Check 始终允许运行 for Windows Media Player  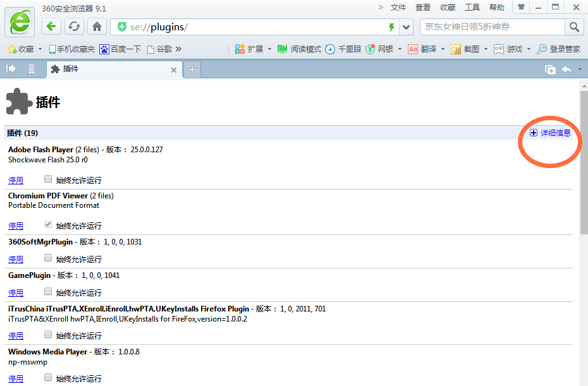click(x=48, y=377)
